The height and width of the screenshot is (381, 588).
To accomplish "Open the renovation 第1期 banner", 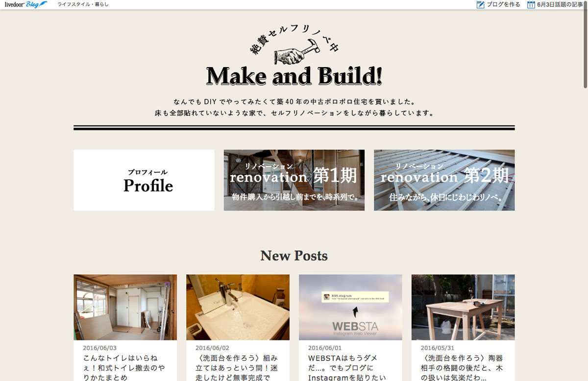I will (294, 180).
